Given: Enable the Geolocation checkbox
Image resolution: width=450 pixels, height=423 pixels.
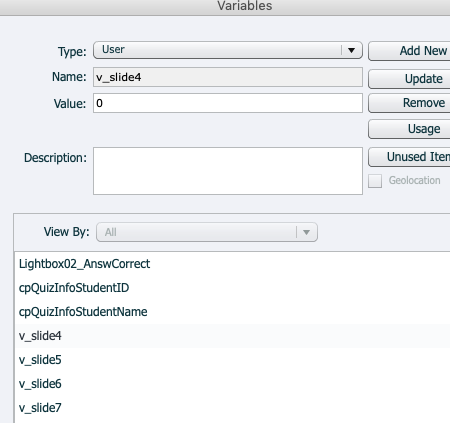Looking at the screenshot, I should (375, 181).
